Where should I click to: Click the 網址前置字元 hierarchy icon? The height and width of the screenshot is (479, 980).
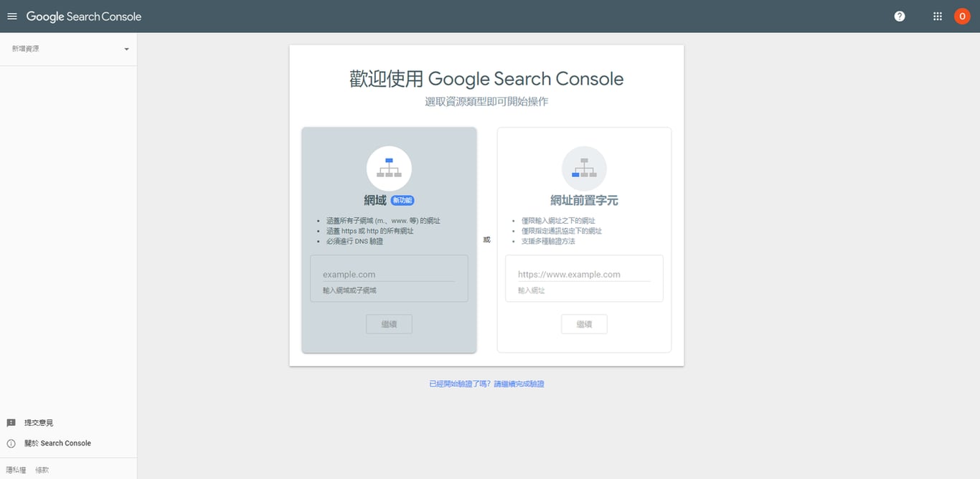584,169
